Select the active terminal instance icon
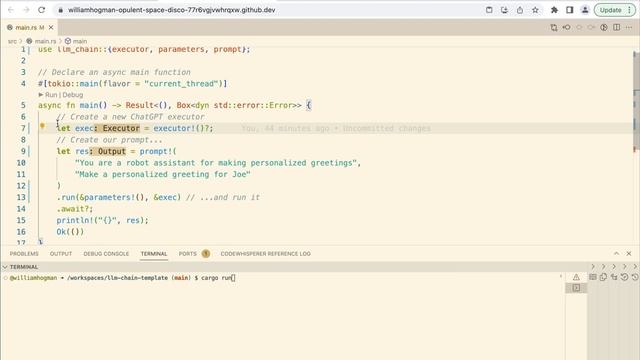This screenshot has height=360, width=640. click(576, 288)
